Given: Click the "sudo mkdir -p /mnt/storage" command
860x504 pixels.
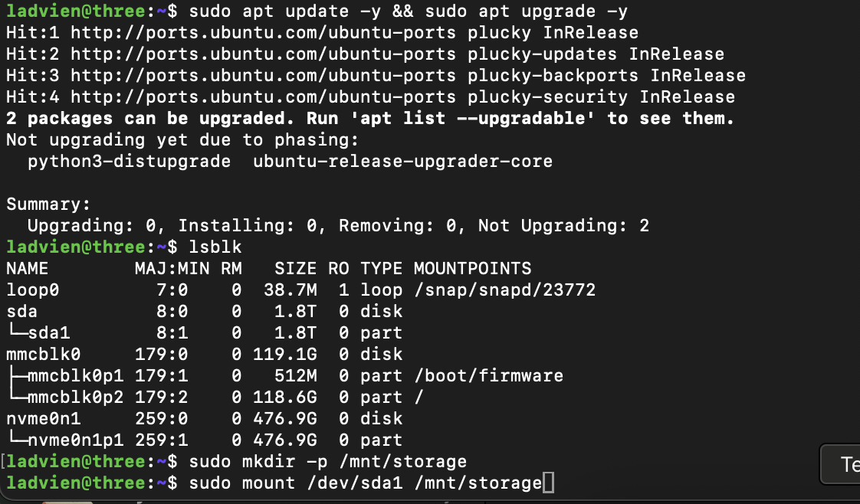Looking at the screenshot, I should [x=327, y=462].
